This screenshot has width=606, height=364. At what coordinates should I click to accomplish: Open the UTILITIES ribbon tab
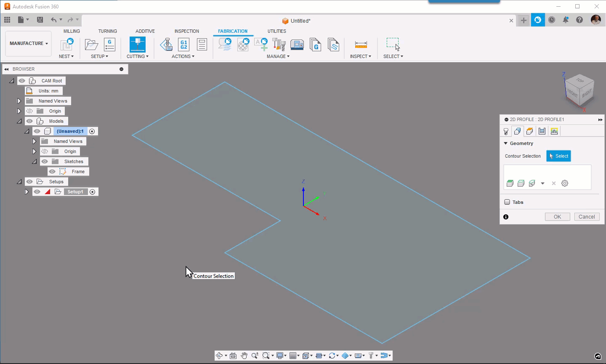tap(276, 31)
